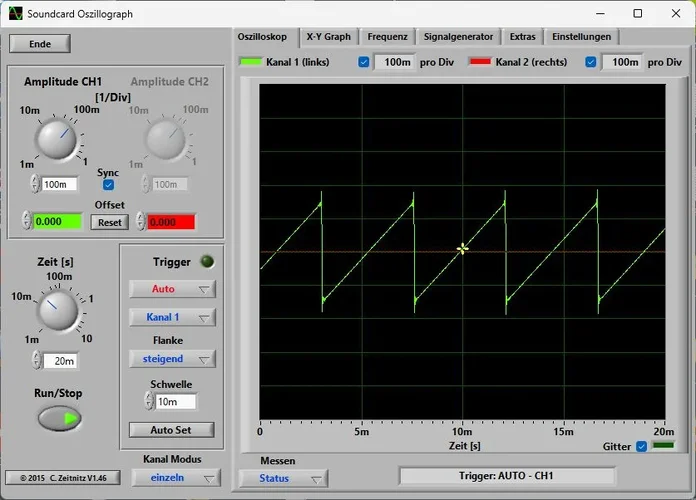Click the Trigger status LED

[207, 262]
